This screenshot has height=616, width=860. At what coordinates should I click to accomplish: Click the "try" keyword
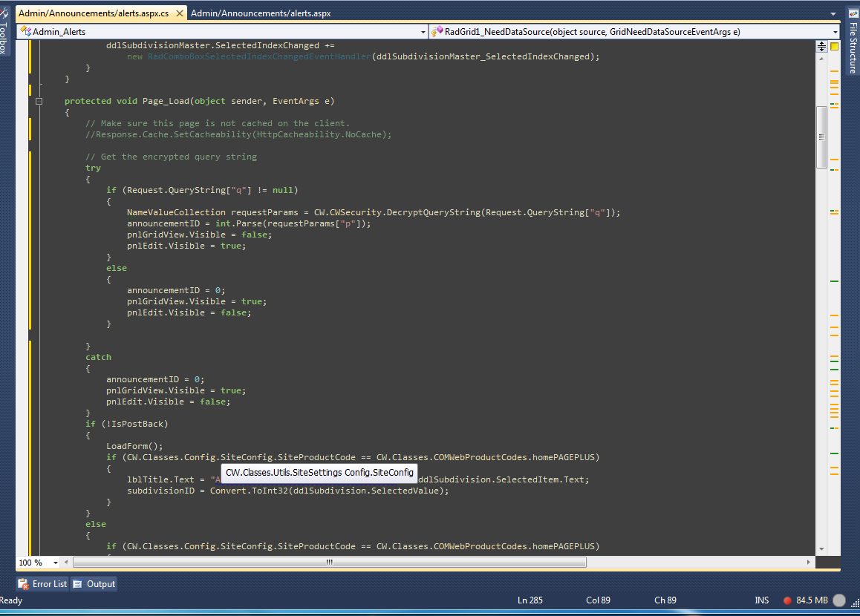[x=94, y=168]
